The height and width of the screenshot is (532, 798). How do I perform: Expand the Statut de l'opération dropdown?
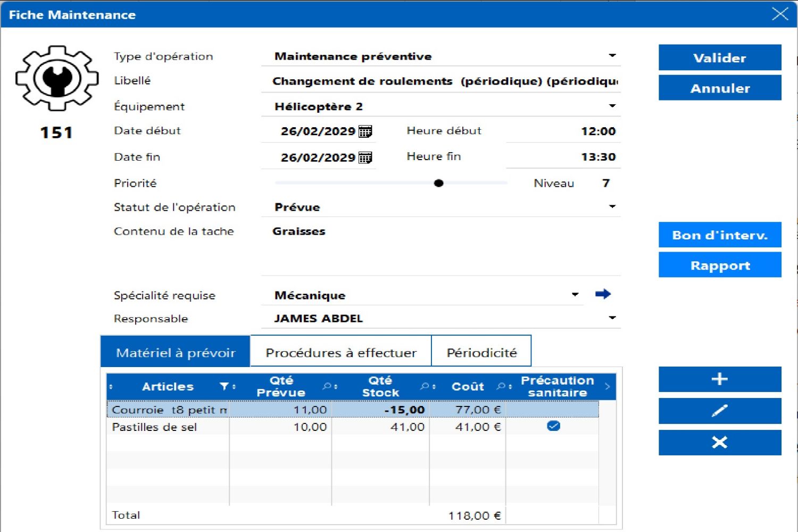(612, 207)
